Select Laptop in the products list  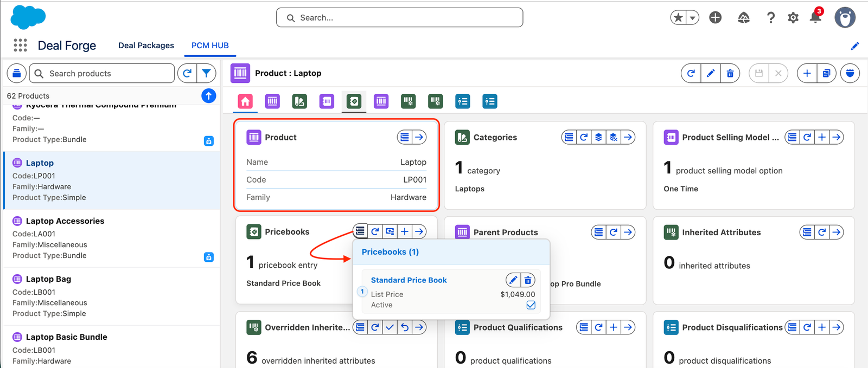pyautogui.click(x=112, y=180)
